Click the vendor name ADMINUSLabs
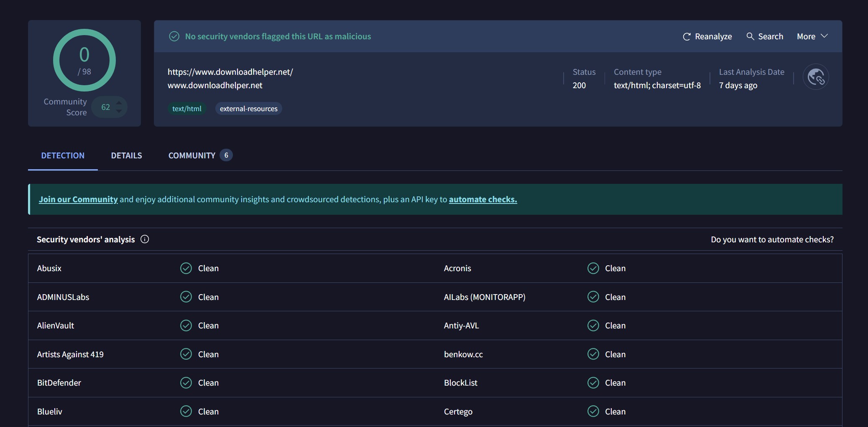Screen dimensions: 868x427 point(63,297)
